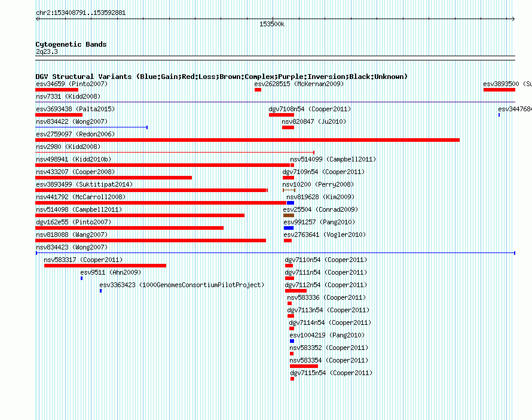Viewport: 532px width, 420px height.
Task: Click the DGV Structural Variants track title
Action: point(221,77)
